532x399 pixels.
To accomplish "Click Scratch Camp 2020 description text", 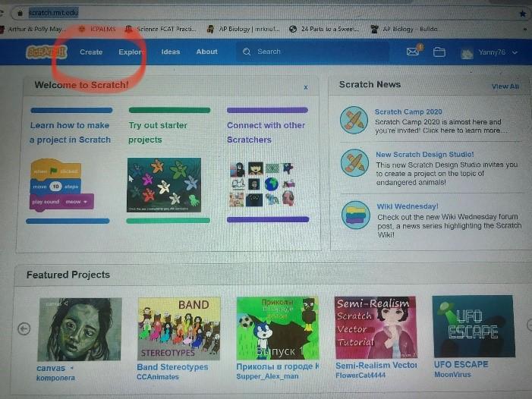I will (x=442, y=126).
